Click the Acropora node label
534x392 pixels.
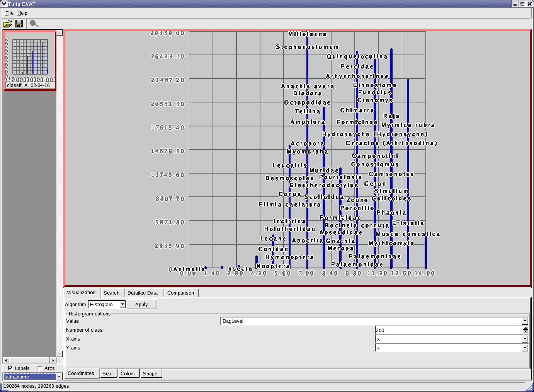click(308, 144)
